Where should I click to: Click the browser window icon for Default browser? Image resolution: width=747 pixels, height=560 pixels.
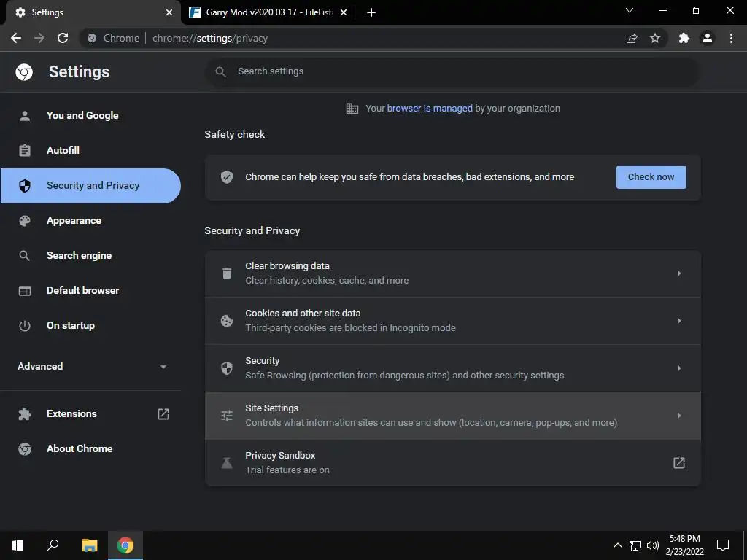click(25, 290)
